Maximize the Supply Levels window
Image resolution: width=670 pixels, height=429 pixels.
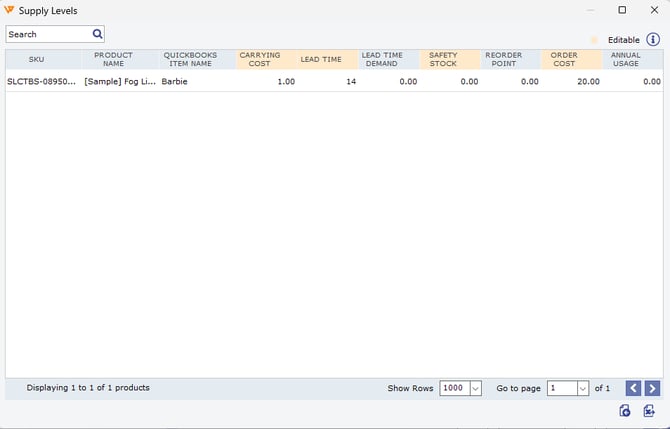point(622,10)
